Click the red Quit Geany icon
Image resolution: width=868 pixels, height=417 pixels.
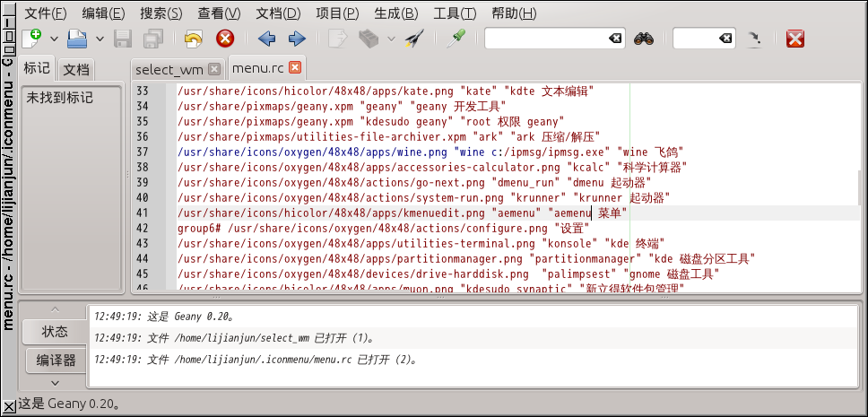tap(795, 39)
